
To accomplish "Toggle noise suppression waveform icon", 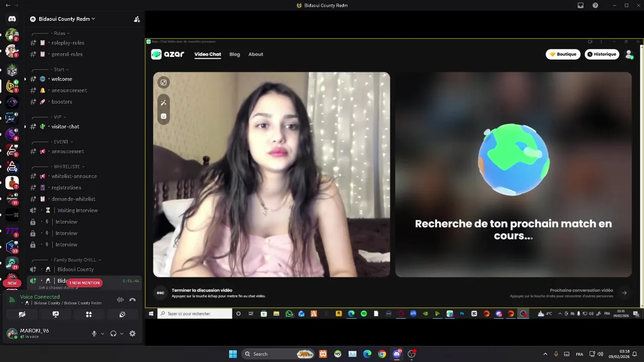I will (x=120, y=300).
